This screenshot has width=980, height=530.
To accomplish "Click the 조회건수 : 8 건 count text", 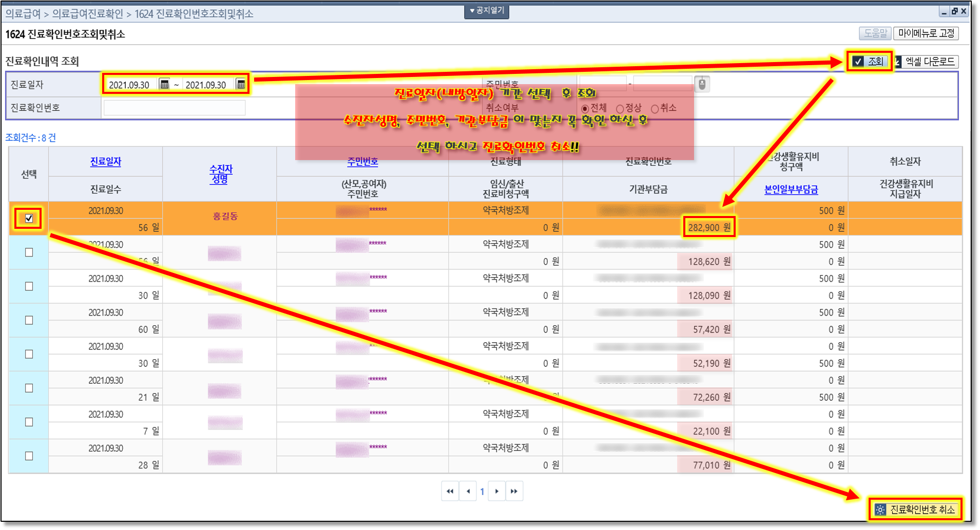I will click(31, 138).
